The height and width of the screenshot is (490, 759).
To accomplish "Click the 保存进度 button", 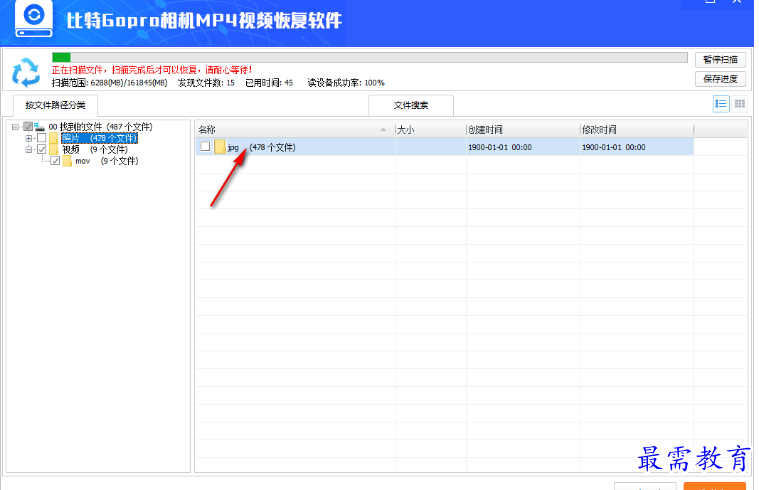I will coord(720,79).
